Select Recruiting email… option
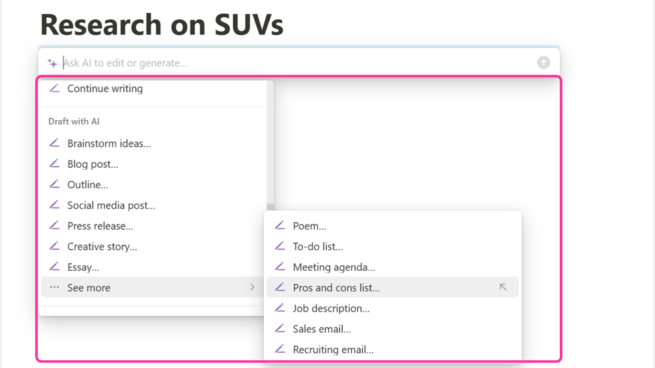 (x=393, y=349)
